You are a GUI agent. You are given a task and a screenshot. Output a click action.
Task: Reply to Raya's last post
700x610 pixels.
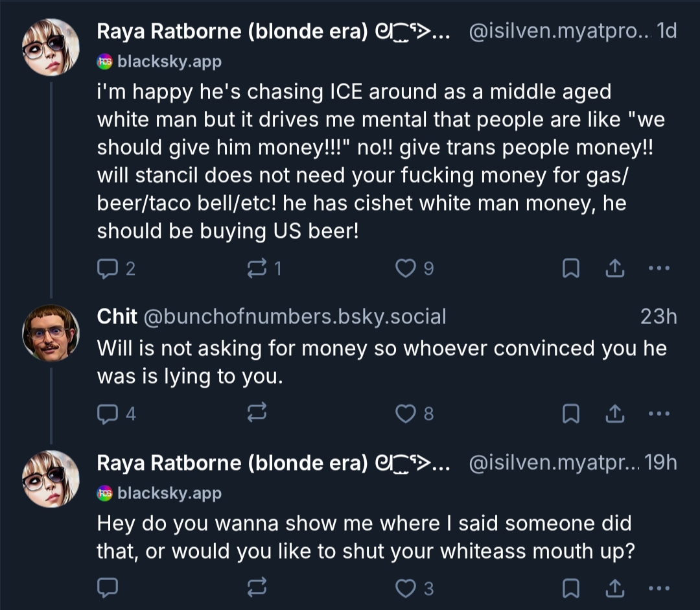106,587
